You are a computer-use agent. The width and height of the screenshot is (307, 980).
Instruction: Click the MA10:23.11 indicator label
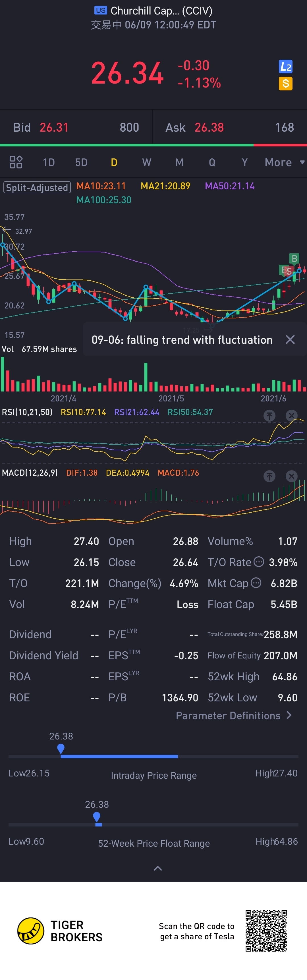[101, 186]
